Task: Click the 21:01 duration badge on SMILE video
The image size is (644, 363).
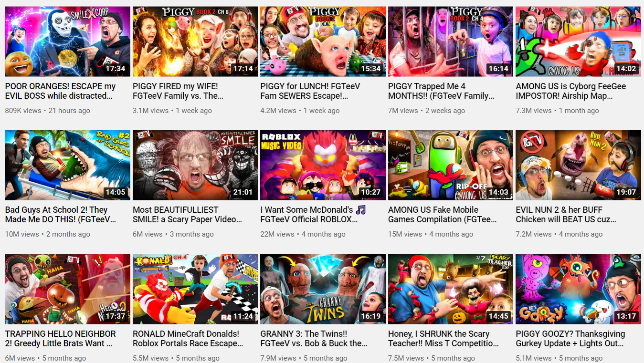Action: click(243, 192)
